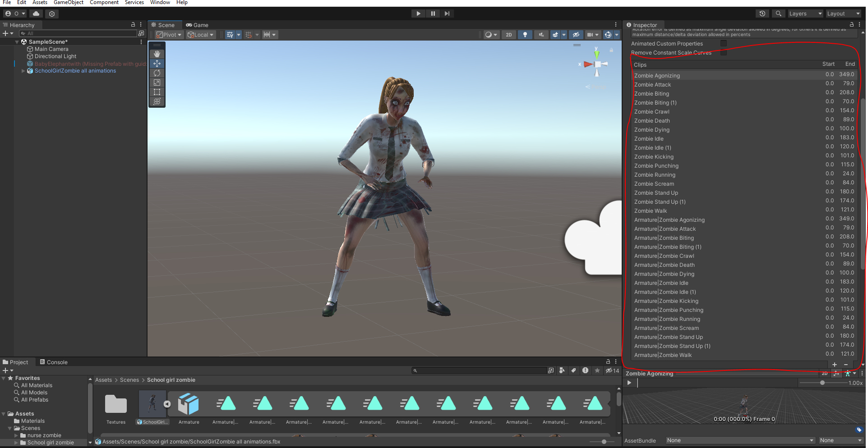Click Scenes in the Assets breadcrumb
Screen dimensions: 868x448
tap(129, 380)
